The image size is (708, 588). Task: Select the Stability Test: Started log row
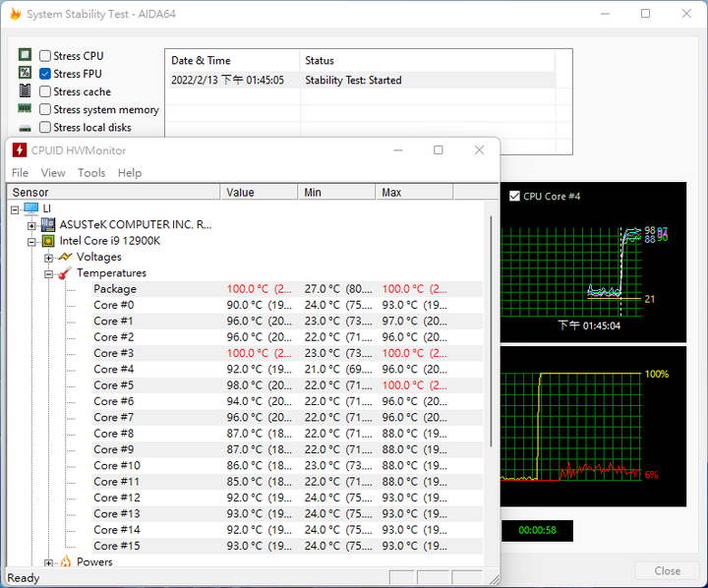362,80
